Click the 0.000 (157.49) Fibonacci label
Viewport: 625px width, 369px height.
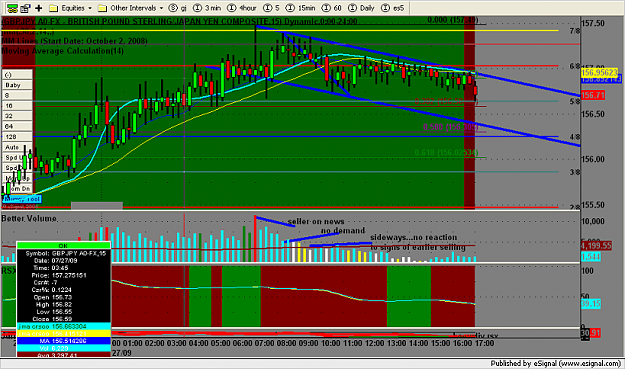(453, 20)
